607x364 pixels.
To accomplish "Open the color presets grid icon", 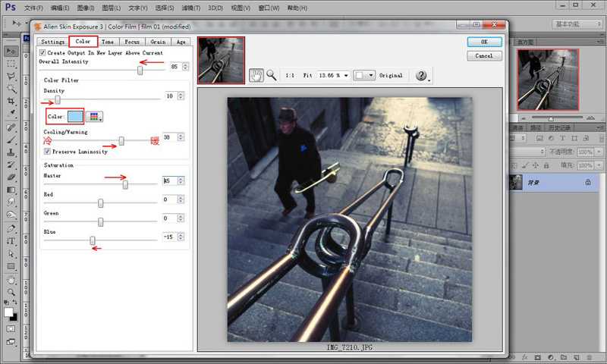I will (x=95, y=117).
